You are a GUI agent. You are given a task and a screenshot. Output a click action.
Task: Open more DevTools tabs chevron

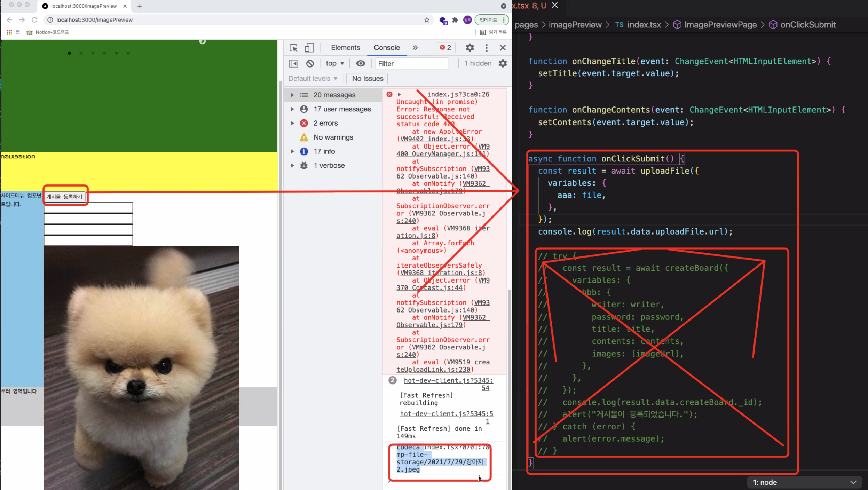(415, 48)
